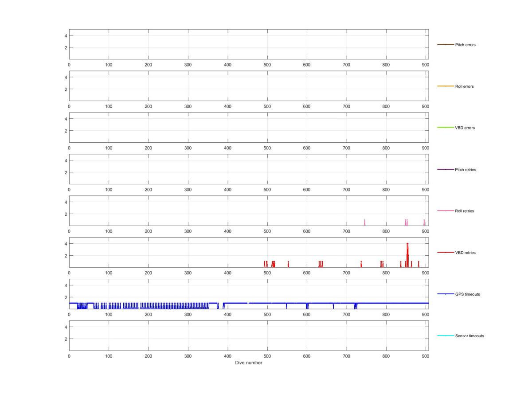Screen dimensions: 532x394
Task: Click the blue GPS timeouts legend line
Action: pos(446,294)
